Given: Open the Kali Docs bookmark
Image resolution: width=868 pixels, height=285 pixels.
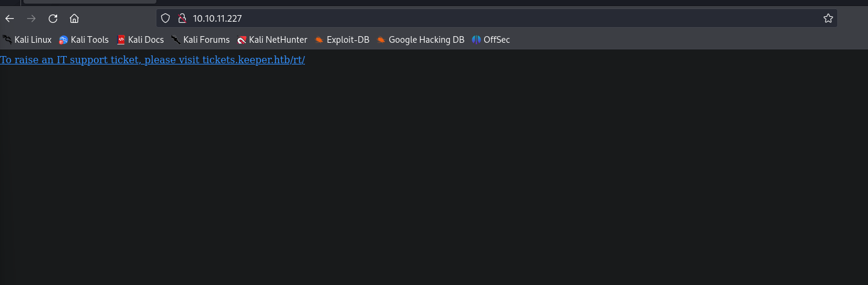Looking at the screenshot, I should (x=140, y=40).
